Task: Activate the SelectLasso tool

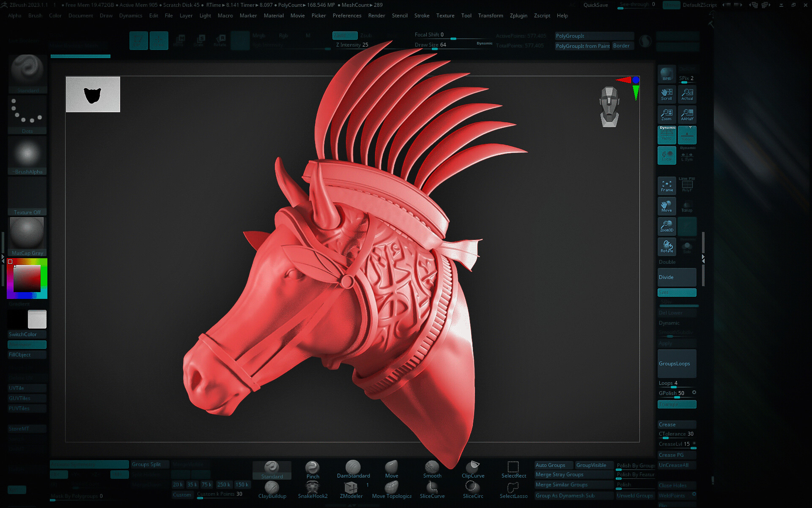Action: (x=513, y=489)
